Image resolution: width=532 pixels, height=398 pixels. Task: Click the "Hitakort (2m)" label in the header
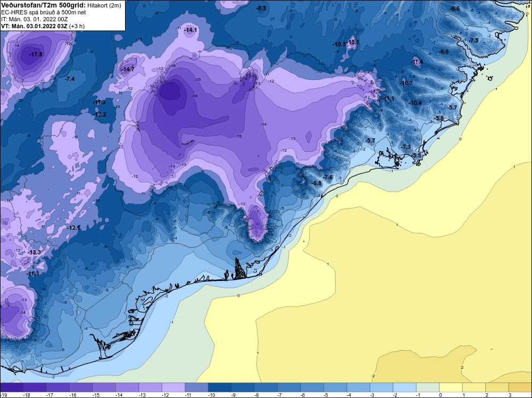click(104, 5)
